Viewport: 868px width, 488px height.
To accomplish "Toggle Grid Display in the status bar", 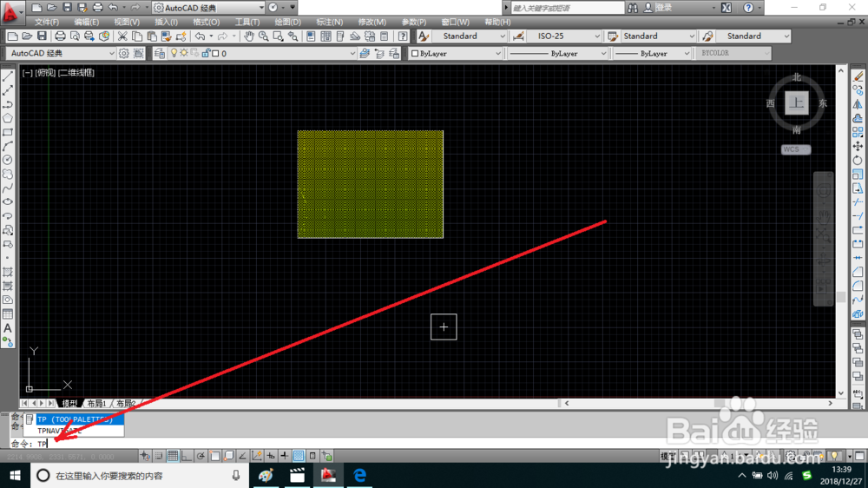I will (173, 456).
